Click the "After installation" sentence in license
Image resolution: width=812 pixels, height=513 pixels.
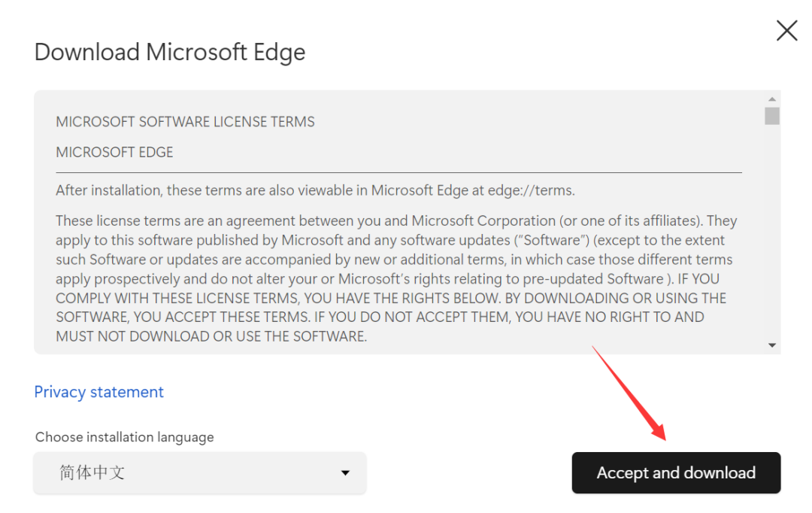click(x=211, y=190)
